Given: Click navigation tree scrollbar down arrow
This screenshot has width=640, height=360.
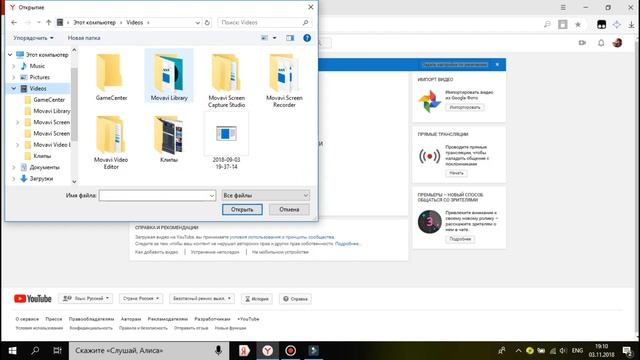Looking at the screenshot, I should [x=74, y=182].
